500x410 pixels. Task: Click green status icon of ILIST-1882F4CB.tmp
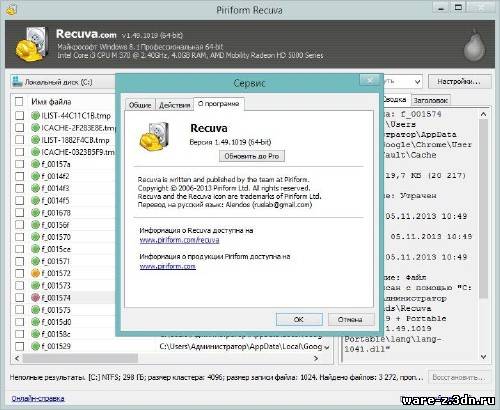(35, 140)
